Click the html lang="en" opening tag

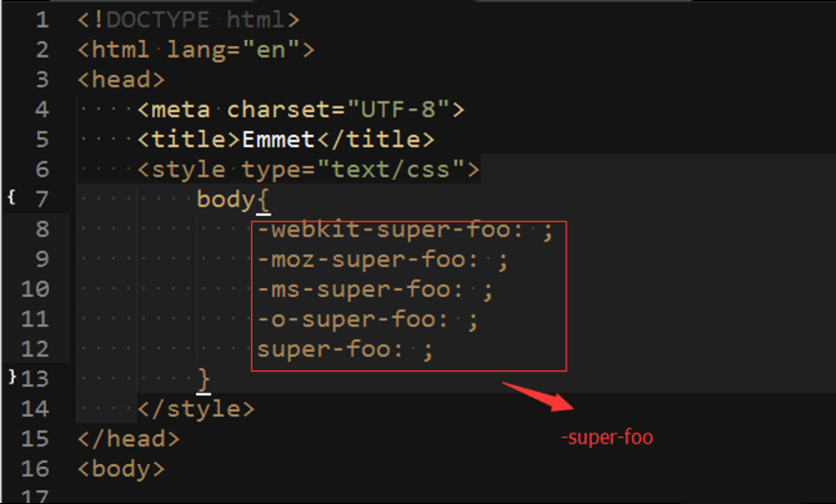click(195, 50)
